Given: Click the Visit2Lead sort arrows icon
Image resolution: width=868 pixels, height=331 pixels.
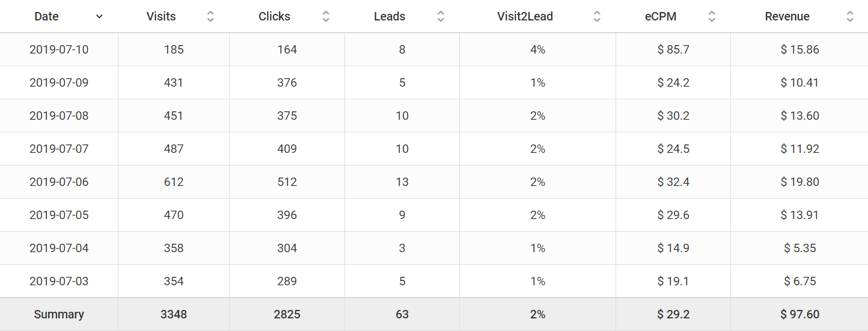Looking at the screenshot, I should click(x=597, y=17).
